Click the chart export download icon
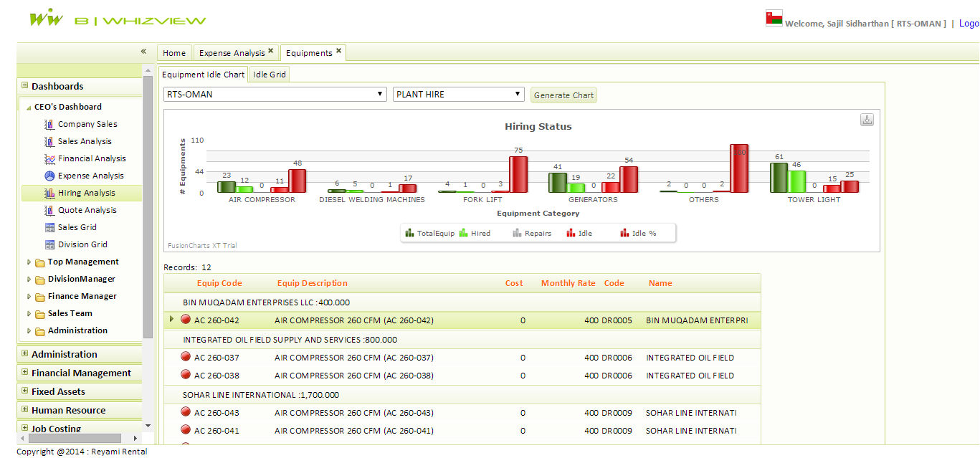 (x=867, y=120)
